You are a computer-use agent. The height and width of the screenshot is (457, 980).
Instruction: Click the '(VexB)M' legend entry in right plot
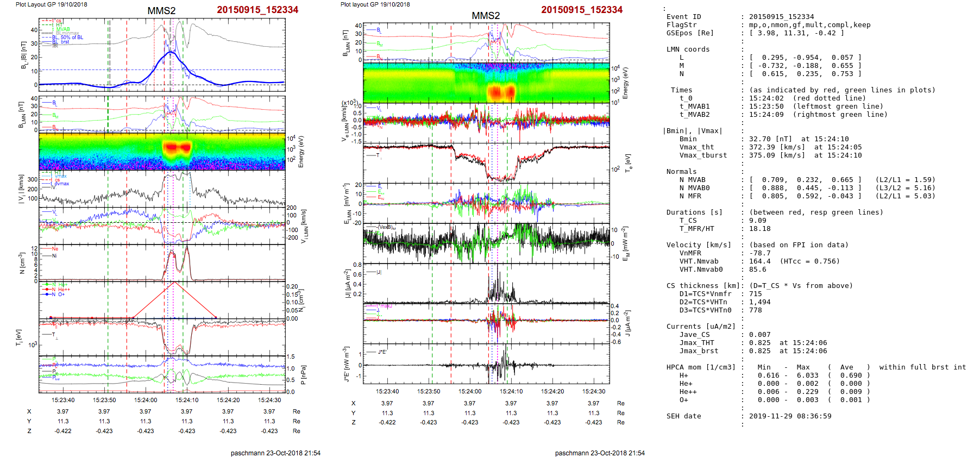click(380, 227)
